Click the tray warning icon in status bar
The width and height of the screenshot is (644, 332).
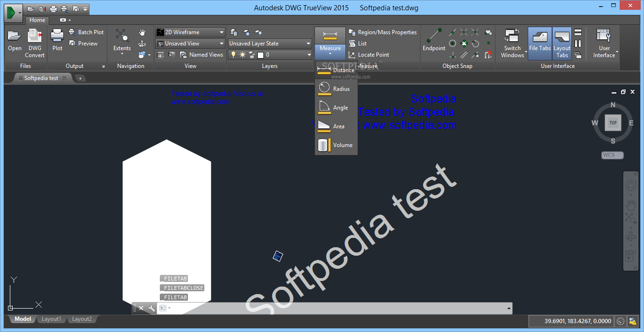(633, 321)
